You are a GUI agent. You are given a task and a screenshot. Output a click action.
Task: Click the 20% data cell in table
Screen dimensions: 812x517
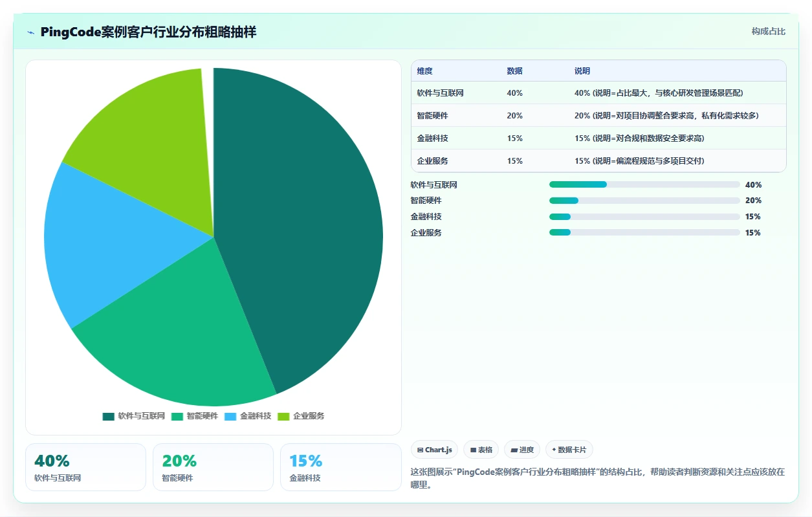pyautogui.click(x=515, y=116)
